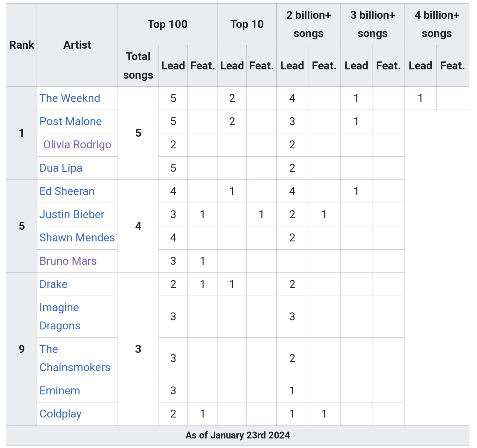Viewport: 477px width, 448px height.
Task: Click Justin Bieber's 2 billion+ Feat. value
Action: [x=324, y=214]
